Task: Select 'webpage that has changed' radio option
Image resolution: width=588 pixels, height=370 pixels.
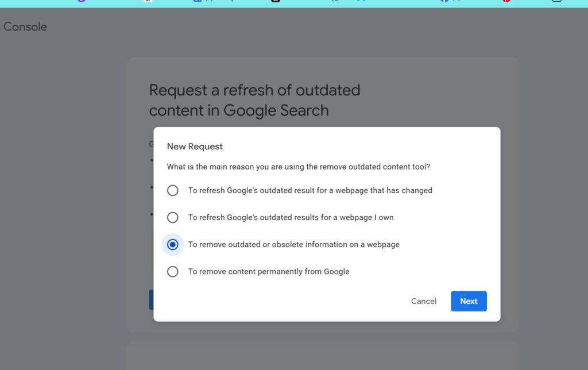Action: (172, 190)
